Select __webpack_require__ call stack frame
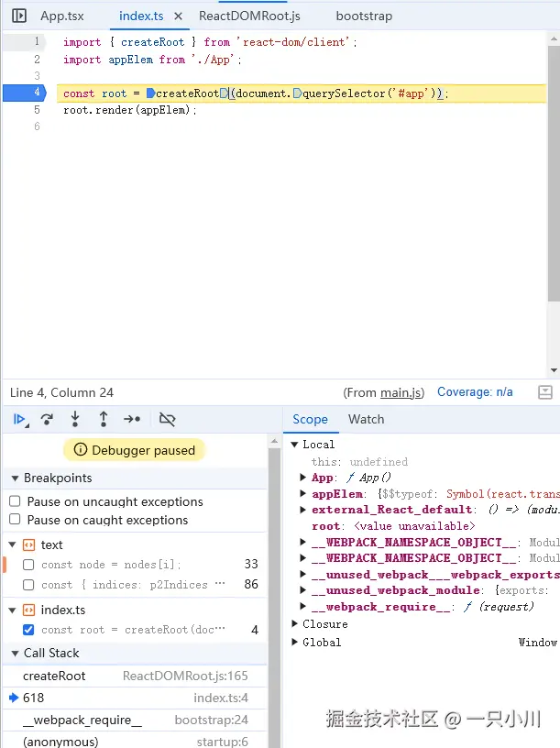Image resolution: width=560 pixels, height=748 pixels. [135, 720]
